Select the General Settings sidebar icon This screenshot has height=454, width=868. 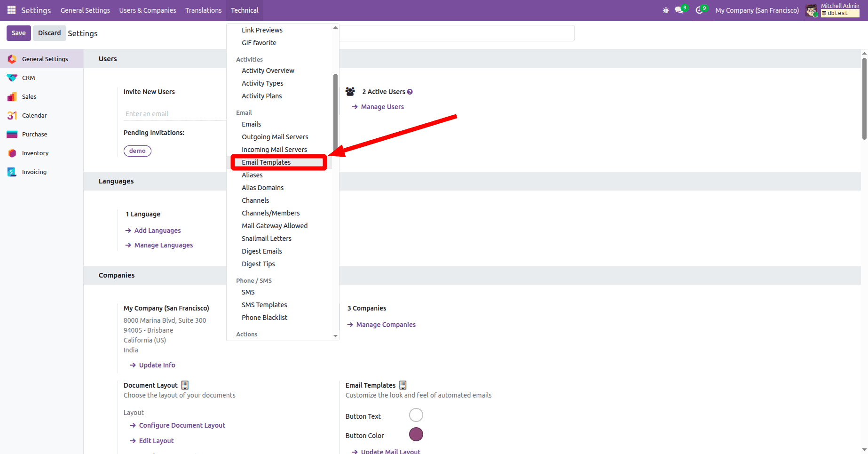pos(12,59)
